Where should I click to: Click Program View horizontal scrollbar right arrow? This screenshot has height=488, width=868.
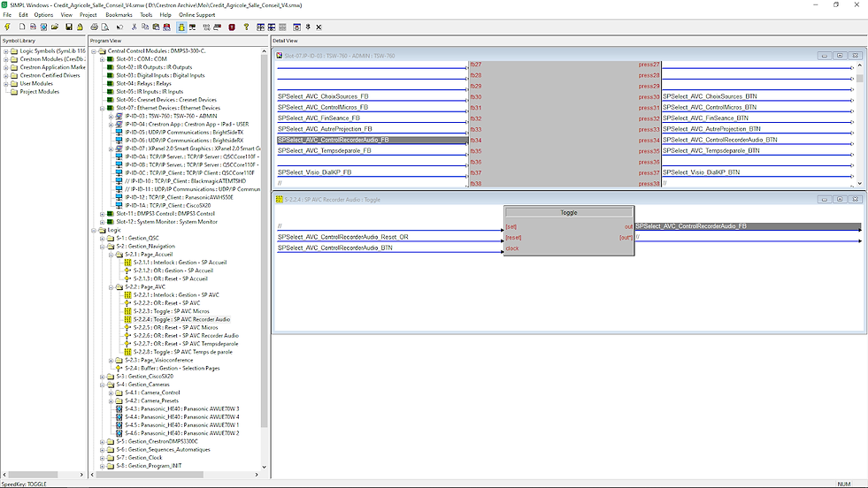[x=257, y=474]
